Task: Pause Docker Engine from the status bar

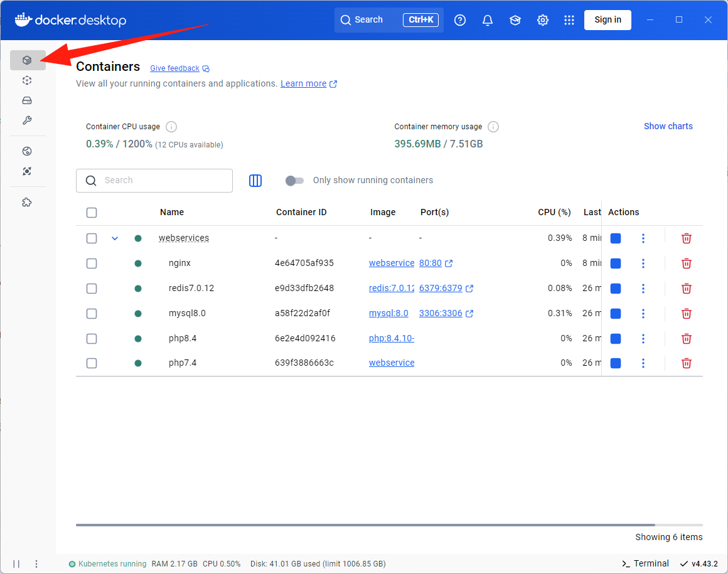Action: pos(16,564)
